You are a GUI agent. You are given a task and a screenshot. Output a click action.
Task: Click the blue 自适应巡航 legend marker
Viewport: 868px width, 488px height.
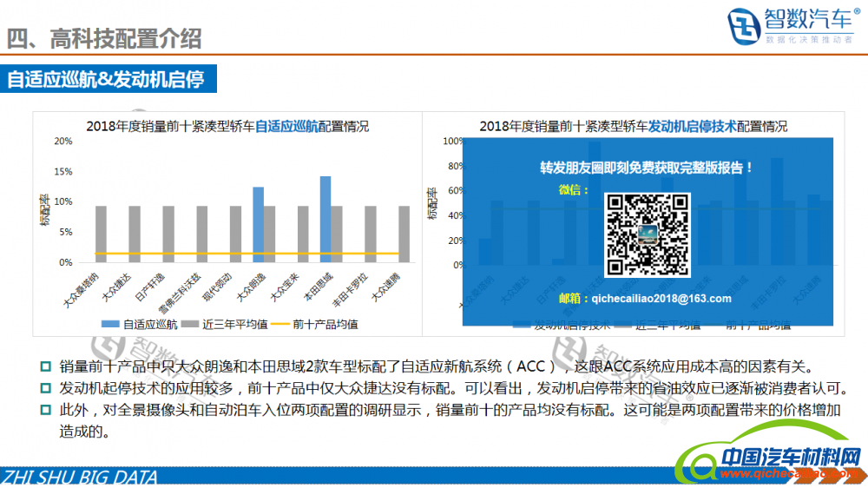point(110,324)
